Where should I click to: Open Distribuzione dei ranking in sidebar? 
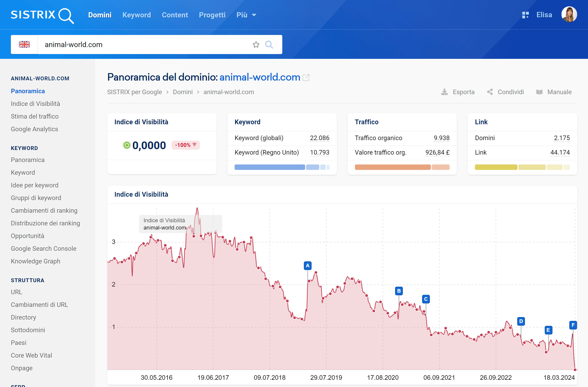click(x=45, y=223)
